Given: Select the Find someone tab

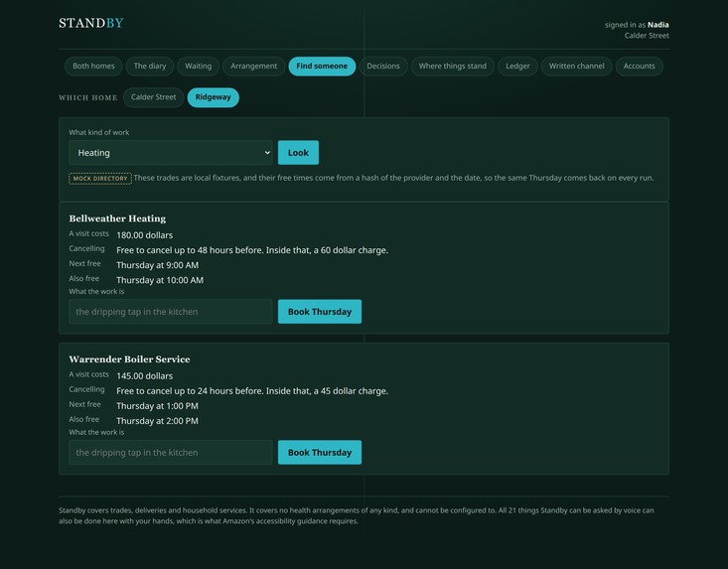Looking at the screenshot, I should [x=322, y=66].
